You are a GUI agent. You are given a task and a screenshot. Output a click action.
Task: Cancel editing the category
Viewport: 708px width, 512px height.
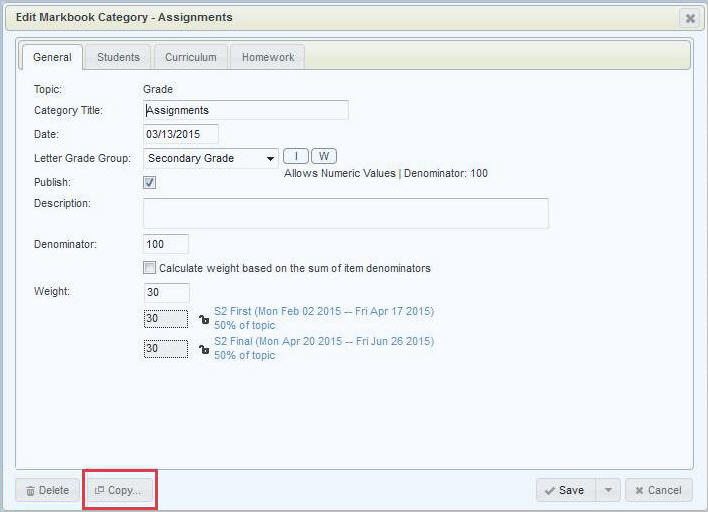click(x=658, y=490)
